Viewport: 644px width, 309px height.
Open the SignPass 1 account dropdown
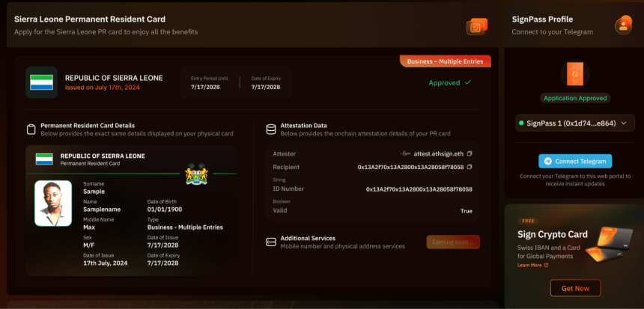(575, 123)
